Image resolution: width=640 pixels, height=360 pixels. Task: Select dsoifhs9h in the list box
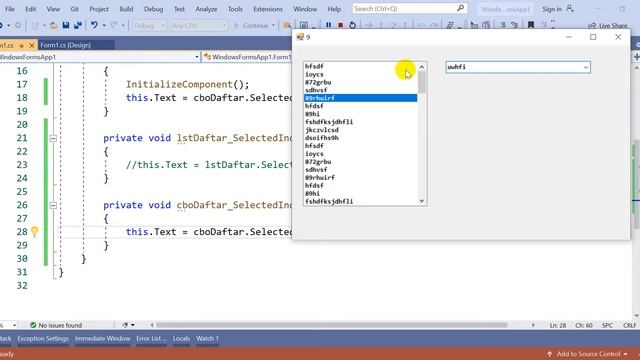tap(360, 138)
